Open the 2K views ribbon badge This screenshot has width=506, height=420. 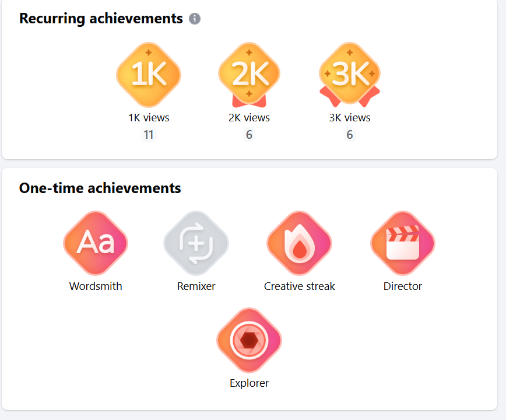(249, 75)
